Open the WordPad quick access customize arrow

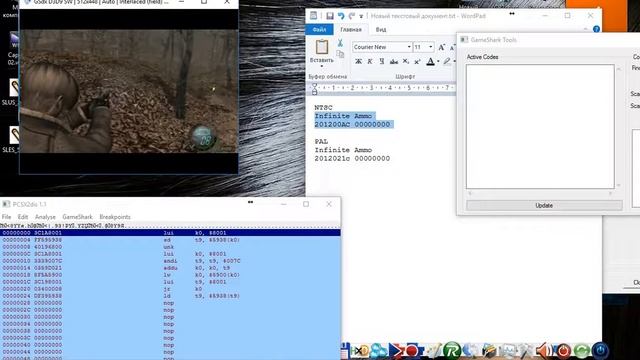361,16
